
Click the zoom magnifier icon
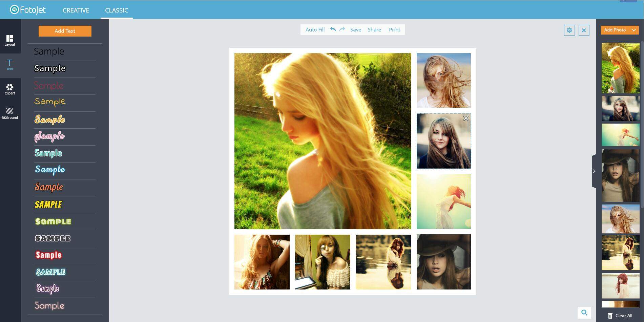[x=584, y=313]
